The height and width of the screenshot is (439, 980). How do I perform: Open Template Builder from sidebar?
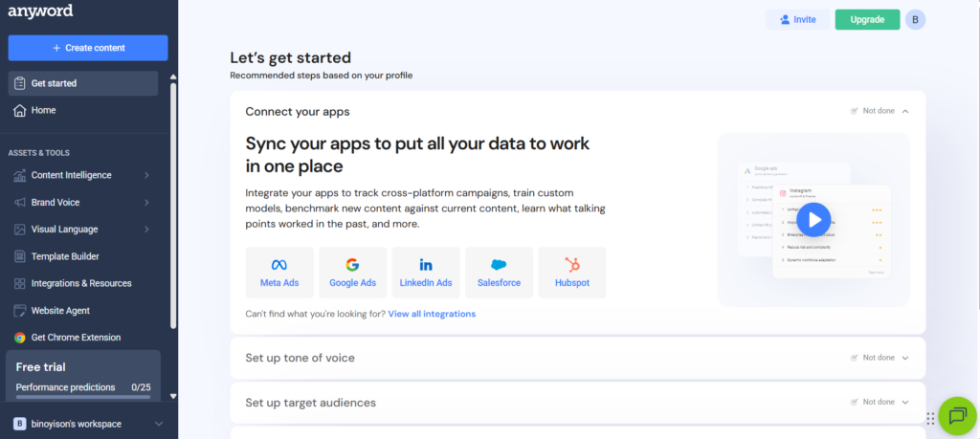point(65,256)
